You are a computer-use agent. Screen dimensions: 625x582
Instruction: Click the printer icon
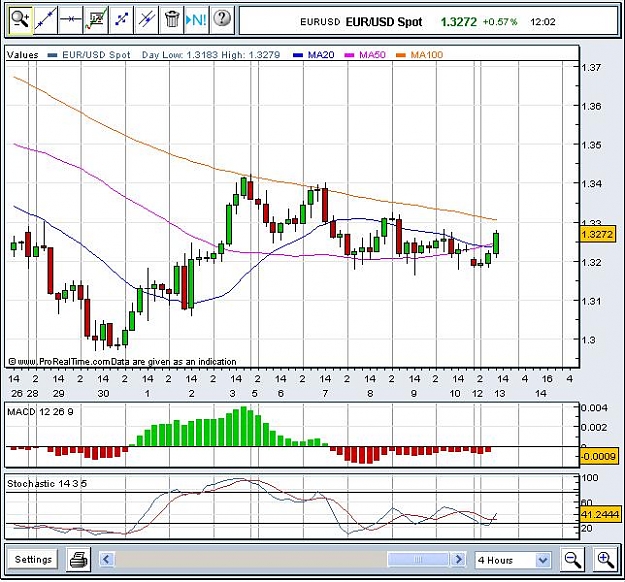(x=79, y=560)
